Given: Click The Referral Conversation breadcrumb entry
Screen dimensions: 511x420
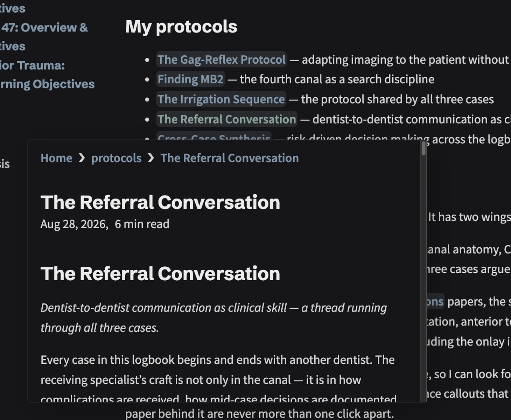Looking at the screenshot, I should click(230, 158).
